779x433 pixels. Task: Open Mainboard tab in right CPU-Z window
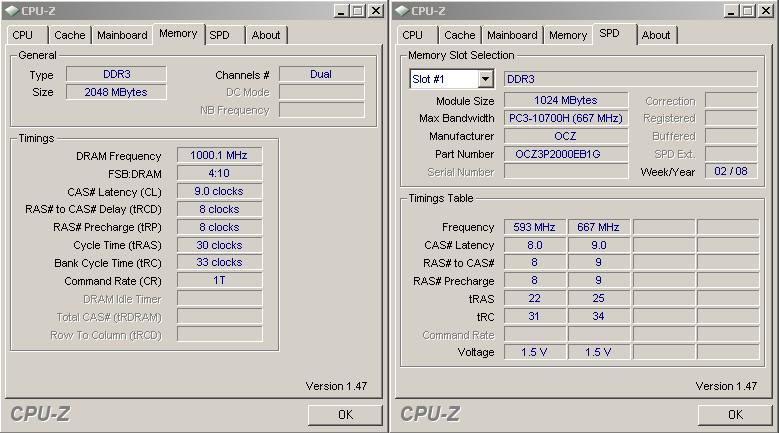point(512,35)
